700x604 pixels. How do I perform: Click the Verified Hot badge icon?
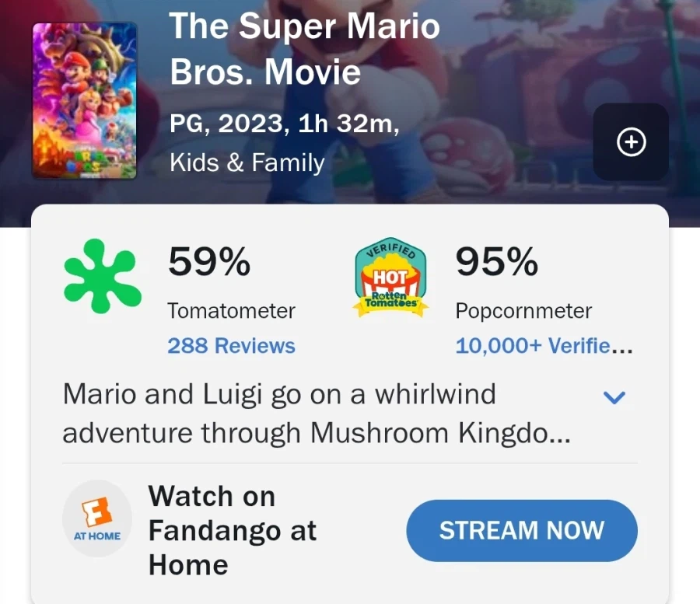click(390, 279)
